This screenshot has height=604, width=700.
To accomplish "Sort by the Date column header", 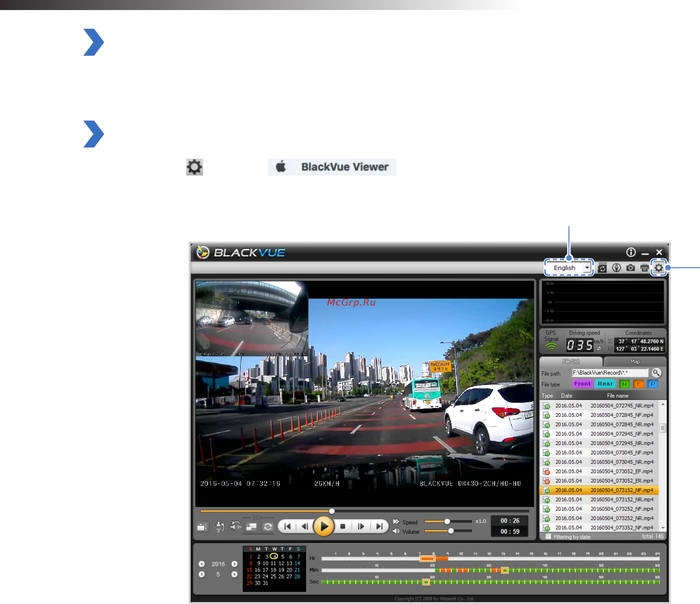I will [x=566, y=395].
